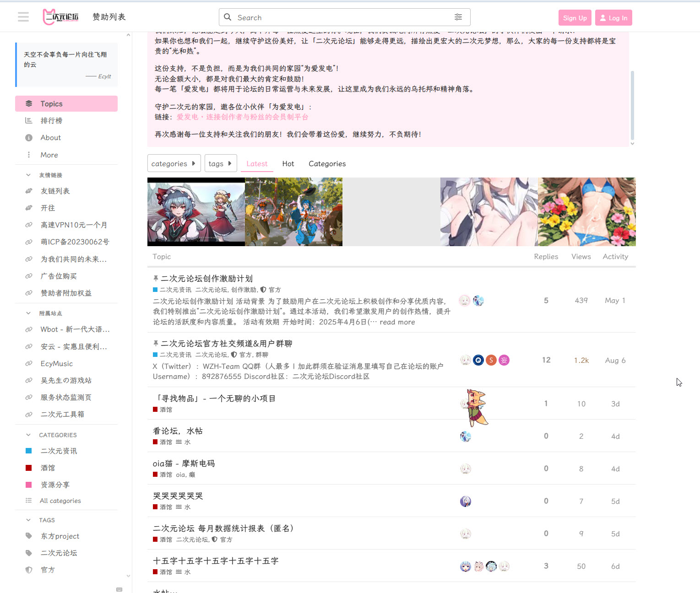Screen dimensions: 700x593
Task: Select the red 酒馆 category swatch in sidebar
Action: pyautogui.click(x=28, y=468)
